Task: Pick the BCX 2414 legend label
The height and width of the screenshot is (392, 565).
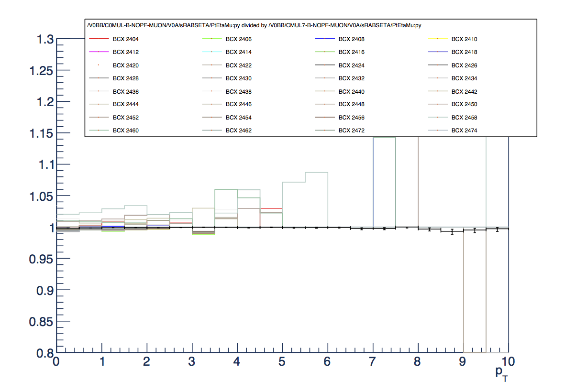Action: pyautogui.click(x=239, y=52)
